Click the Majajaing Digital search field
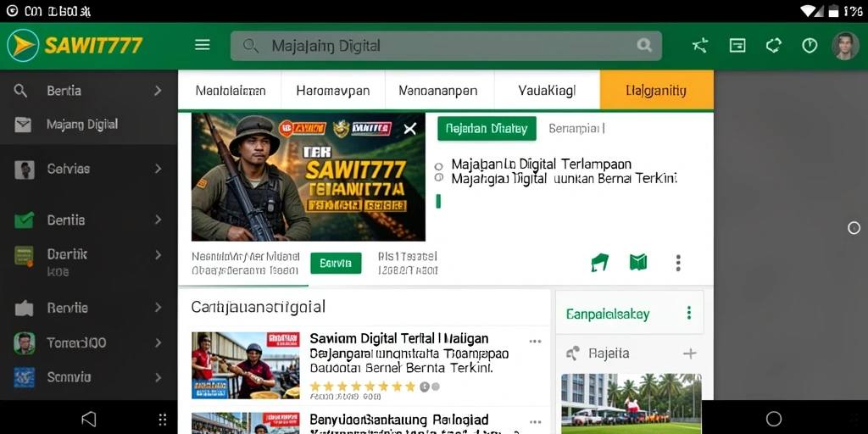Screen dimensions: 868x434 [446, 46]
